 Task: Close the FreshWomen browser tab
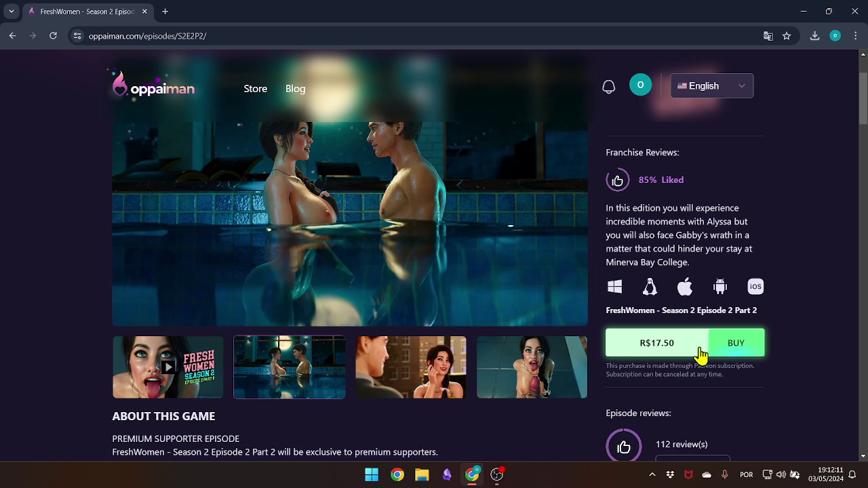[145, 12]
